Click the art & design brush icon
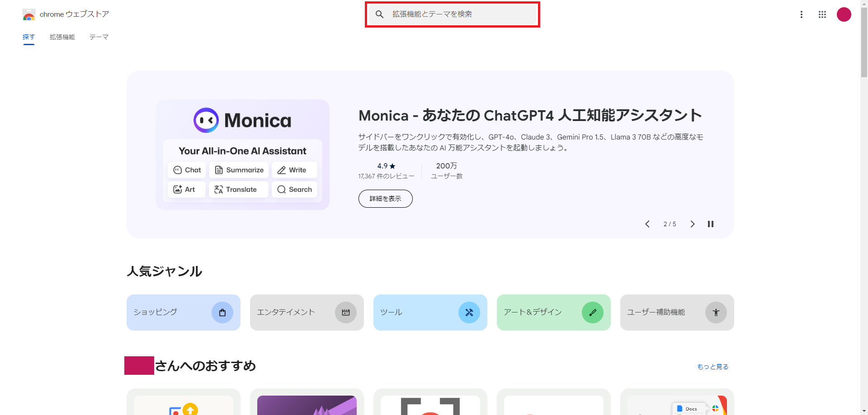 coord(593,312)
